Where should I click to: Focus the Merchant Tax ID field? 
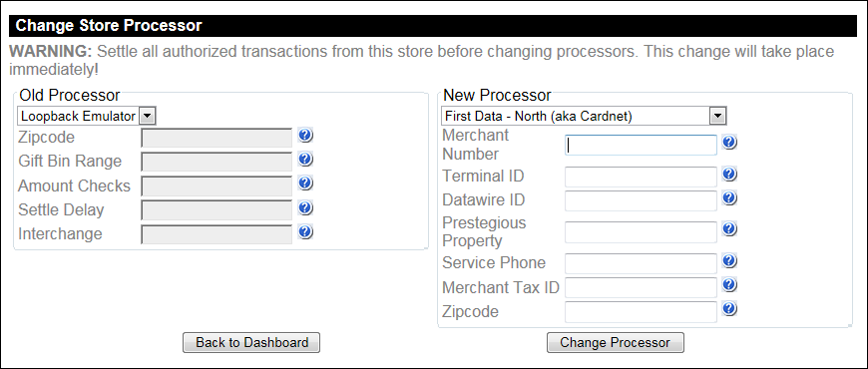(x=642, y=287)
